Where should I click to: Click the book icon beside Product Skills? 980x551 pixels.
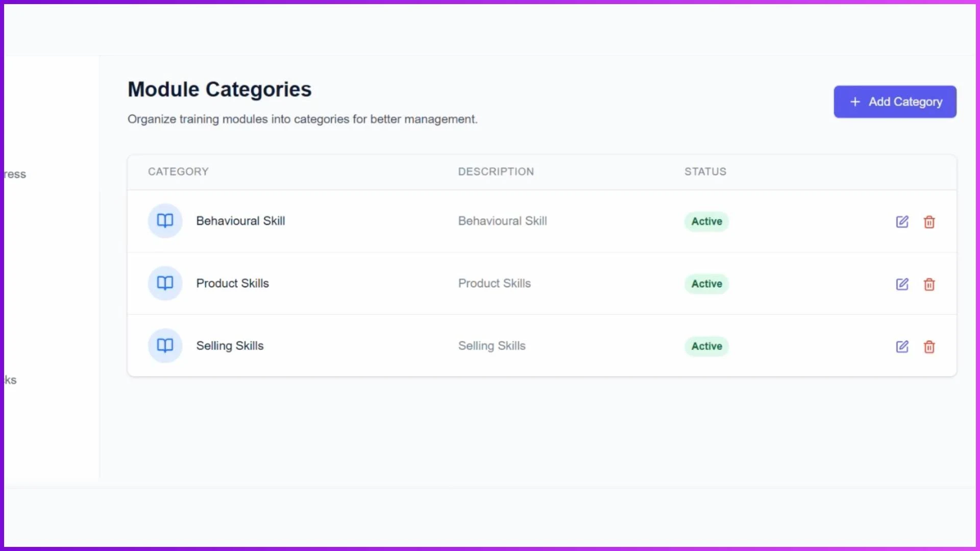point(165,283)
